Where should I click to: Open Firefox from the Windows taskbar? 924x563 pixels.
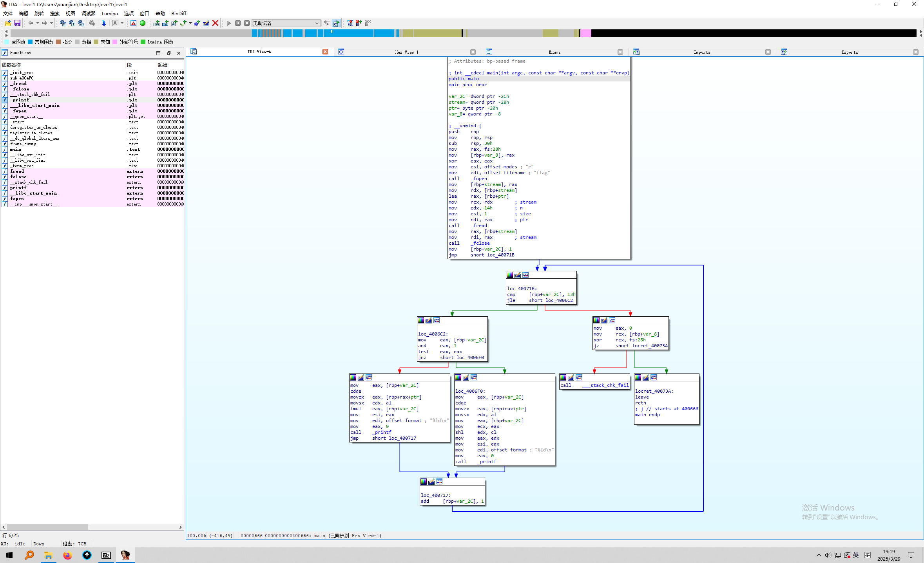click(67, 555)
